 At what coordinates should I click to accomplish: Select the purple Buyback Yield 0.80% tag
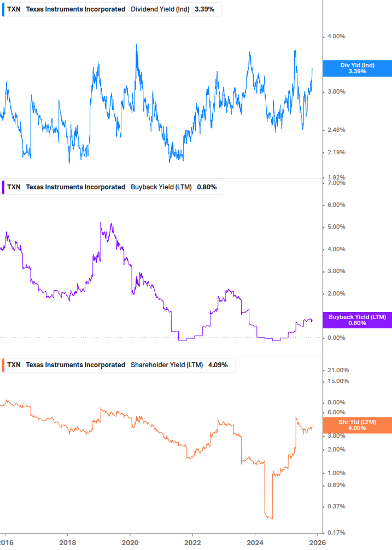(358, 320)
